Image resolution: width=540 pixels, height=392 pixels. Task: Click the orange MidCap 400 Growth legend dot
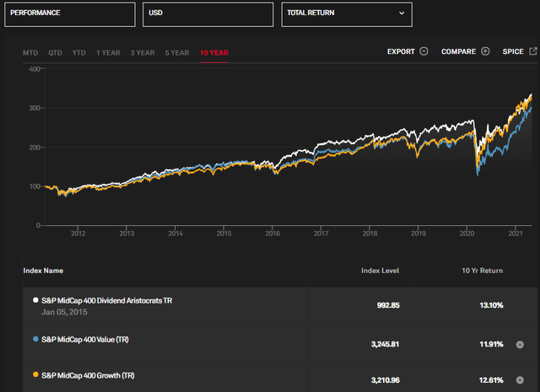click(x=35, y=375)
